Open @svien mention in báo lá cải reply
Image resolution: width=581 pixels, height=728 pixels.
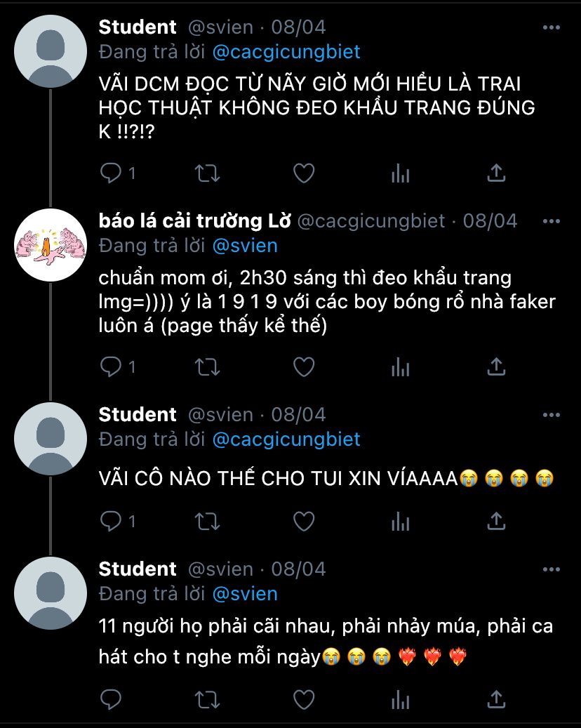tap(245, 246)
